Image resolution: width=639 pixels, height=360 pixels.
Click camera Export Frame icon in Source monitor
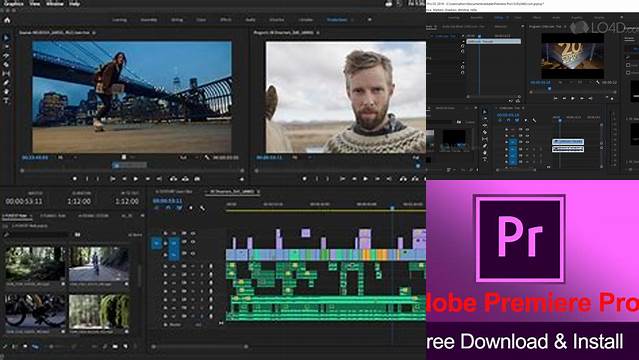[197, 179]
